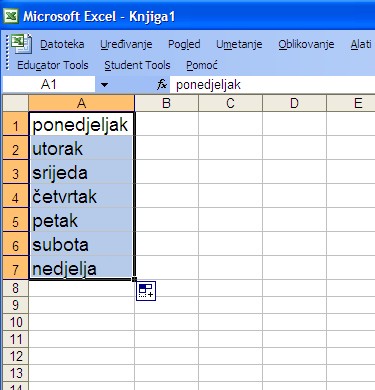Click the Auto Fill Options icon
Viewport: 375px width, 390px height.
(x=146, y=291)
